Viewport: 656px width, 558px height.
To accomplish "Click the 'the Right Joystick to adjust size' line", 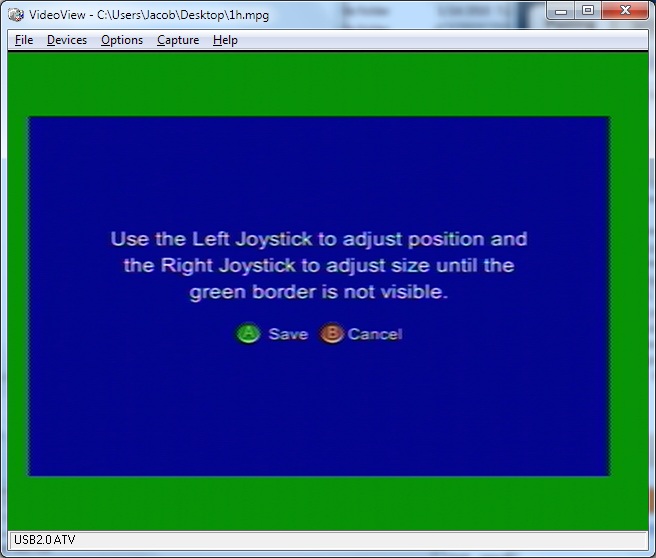I will coord(319,266).
